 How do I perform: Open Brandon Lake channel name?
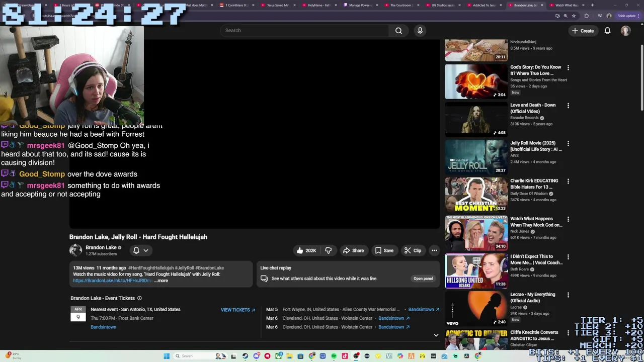[x=101, y=247]
